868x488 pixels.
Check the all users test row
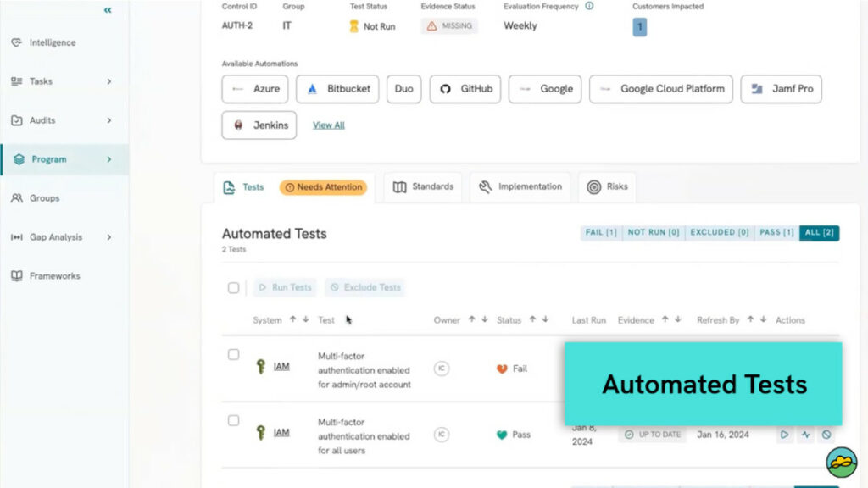[x=234, y=420]
